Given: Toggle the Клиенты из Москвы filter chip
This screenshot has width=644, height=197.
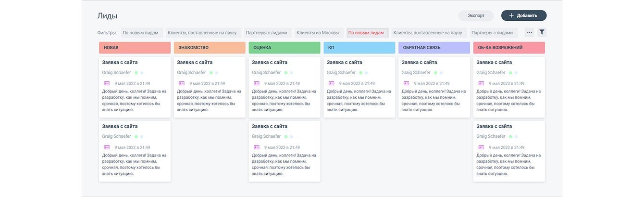Looking at the screenshot, I should [318, 33].
